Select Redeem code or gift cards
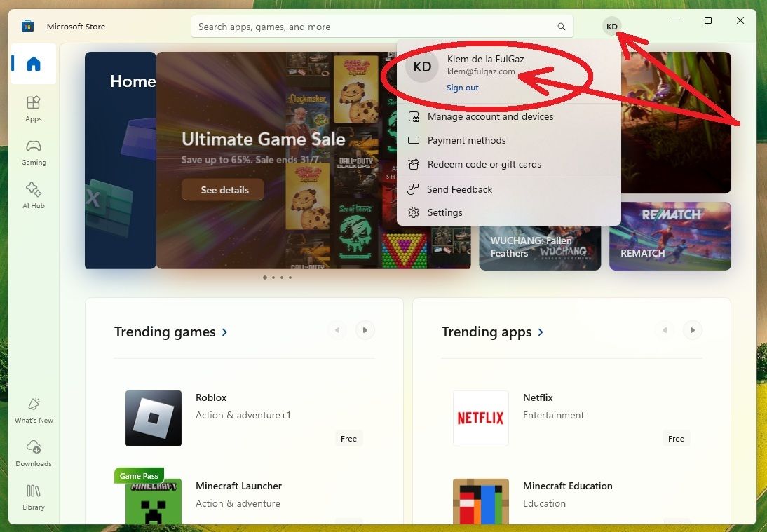This screenshot has width=767, height=532. click(509, 164)
